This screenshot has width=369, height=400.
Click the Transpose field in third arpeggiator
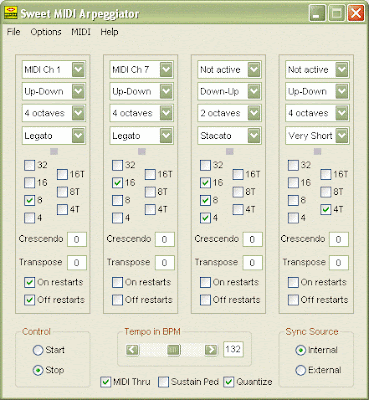click(x=252, y=263)
